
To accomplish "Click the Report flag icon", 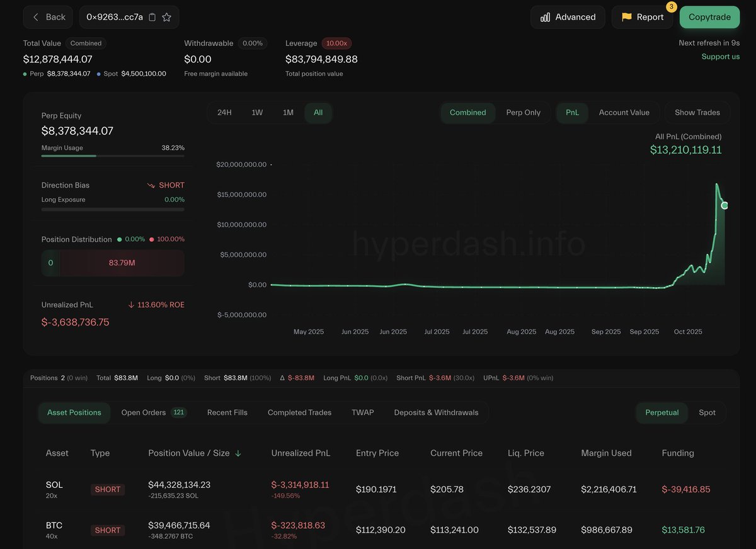I will [626, 18].
